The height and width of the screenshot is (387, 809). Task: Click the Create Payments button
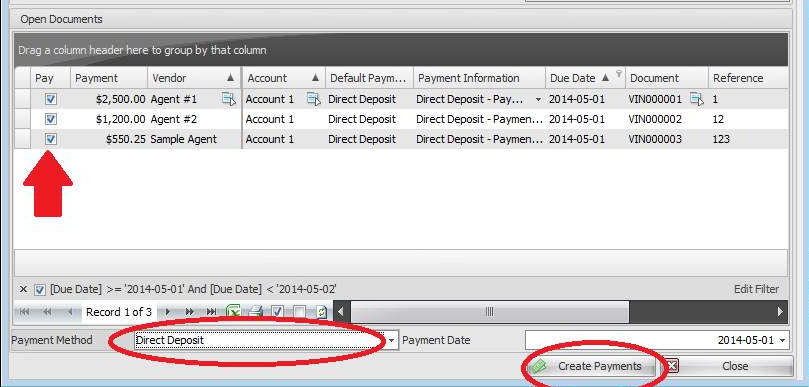click(592, 366)
